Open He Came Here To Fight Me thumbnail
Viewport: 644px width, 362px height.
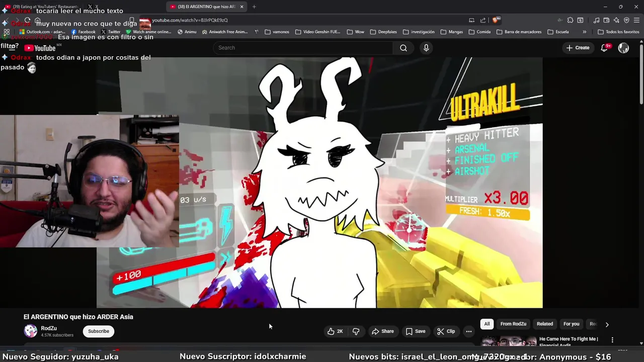tap(509, 342)
